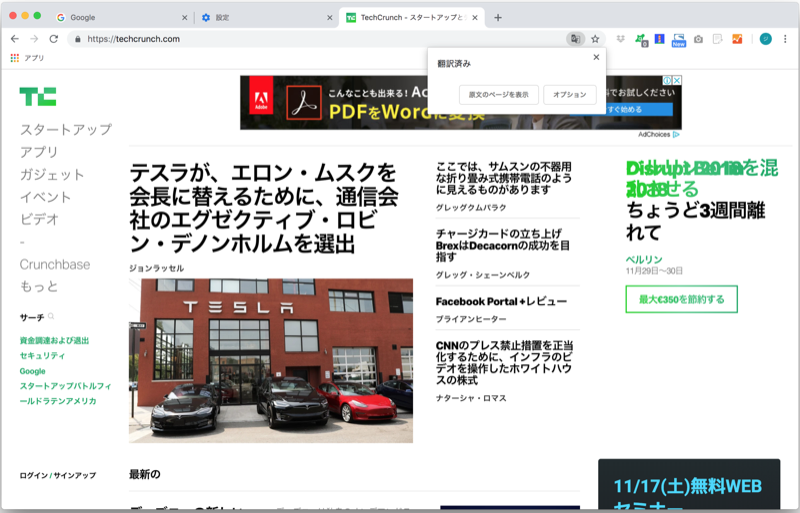Select イベント in the sidebar
The height and width of the screenshot is (513, 800).
coord(45,197)
